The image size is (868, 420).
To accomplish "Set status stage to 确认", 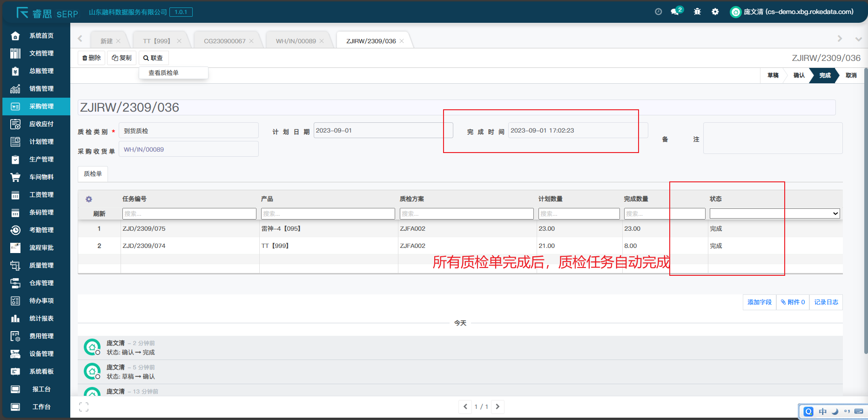I will pos(799,75).
